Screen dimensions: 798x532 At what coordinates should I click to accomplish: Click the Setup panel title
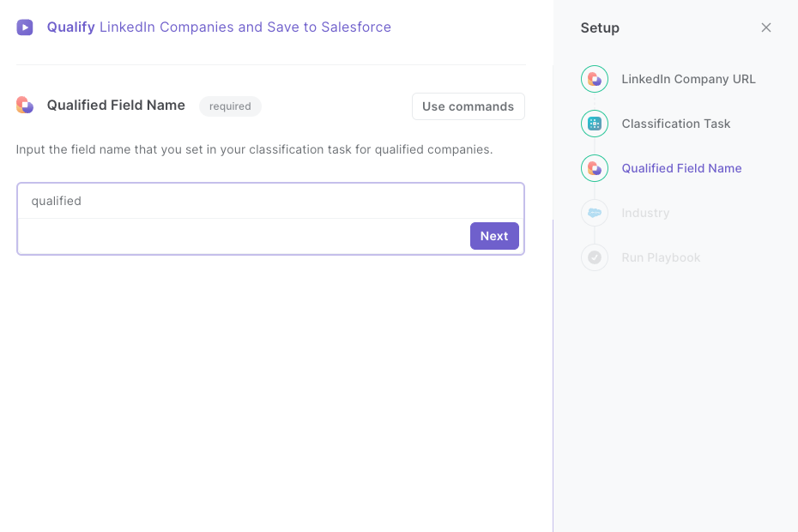pyautogui.click(x=600, y=27)
